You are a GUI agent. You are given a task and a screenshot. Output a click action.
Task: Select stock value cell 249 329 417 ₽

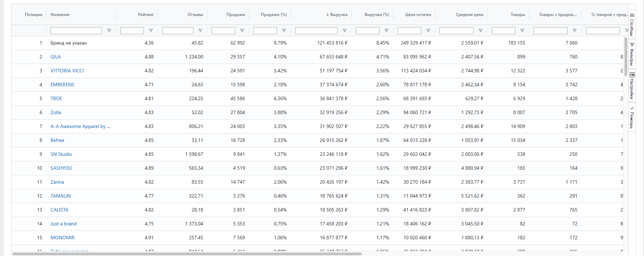[416, 43]
